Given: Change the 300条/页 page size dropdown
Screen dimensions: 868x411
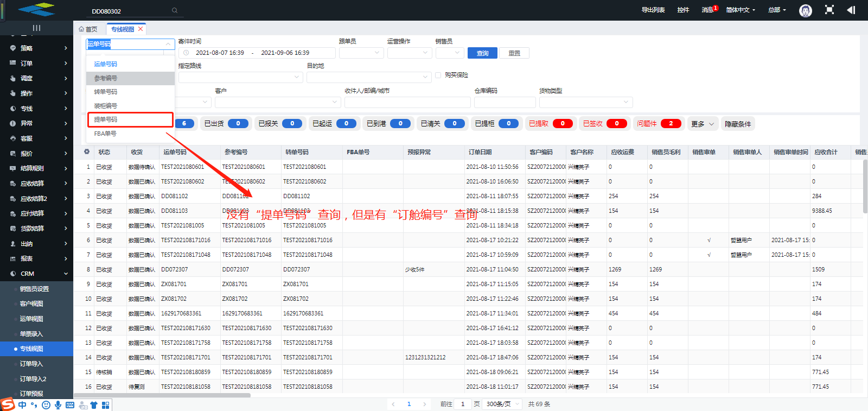Looking at the screenshot, I should pos(503,404).
